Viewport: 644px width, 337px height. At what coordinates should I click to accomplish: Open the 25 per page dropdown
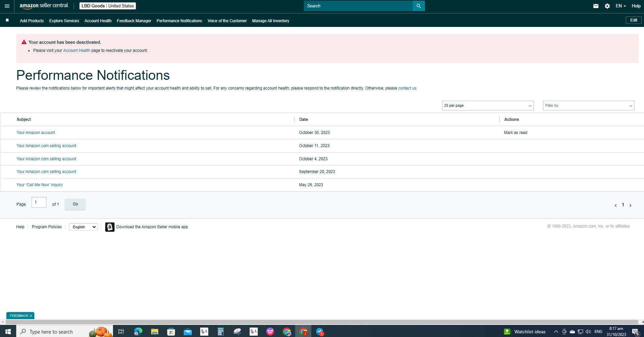click(488, 106)
